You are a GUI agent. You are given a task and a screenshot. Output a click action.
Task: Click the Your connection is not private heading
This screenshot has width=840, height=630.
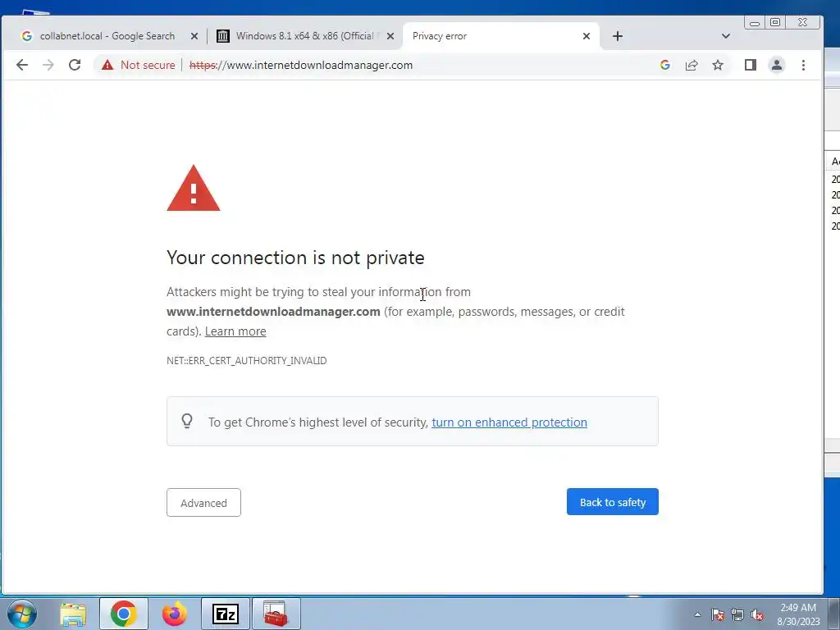295,258
